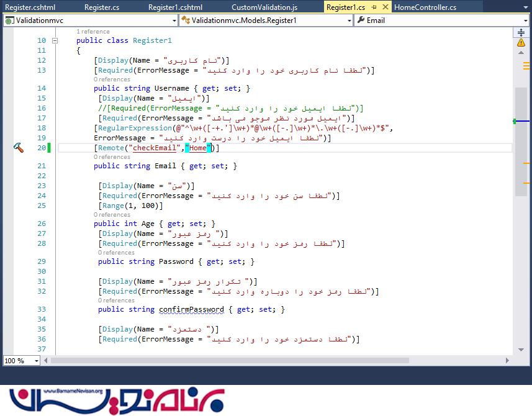Click the pin icon on Register1.cs tab
Screen dimensions: 532x416
[373, 7]
